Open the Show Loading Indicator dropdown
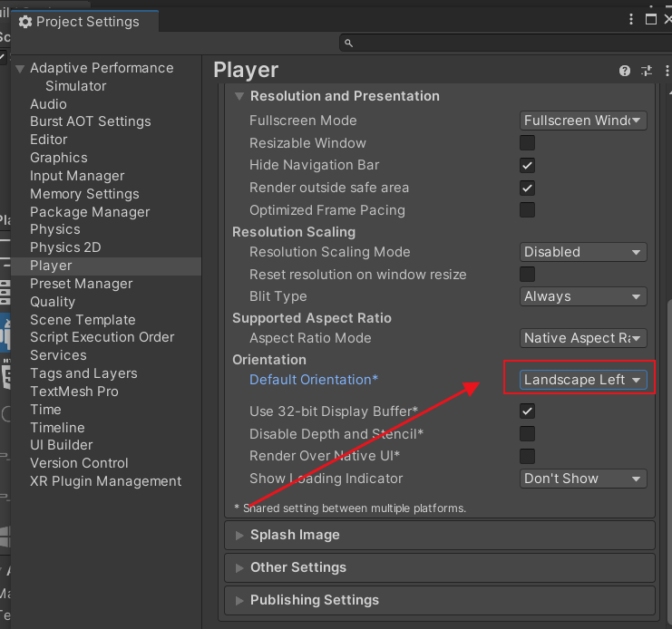This screenshot has height=629, width=672. [583, 479]
